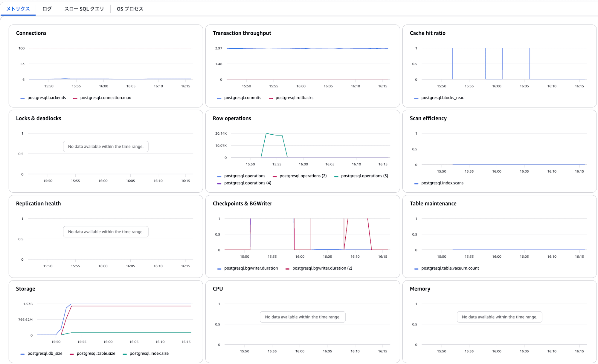Toggle postgresql.blocks_read legend series
Viewport: 598px width, 364px height.
[x=440, y=98]
